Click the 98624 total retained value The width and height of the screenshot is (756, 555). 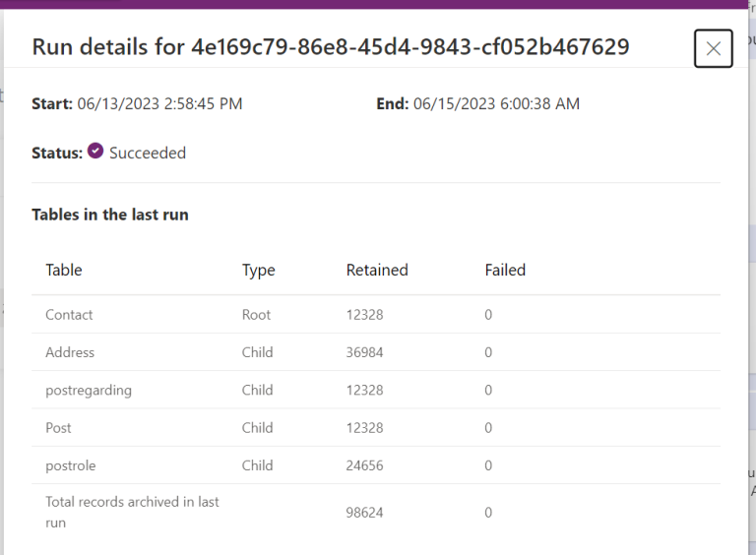tap(364, 513)
